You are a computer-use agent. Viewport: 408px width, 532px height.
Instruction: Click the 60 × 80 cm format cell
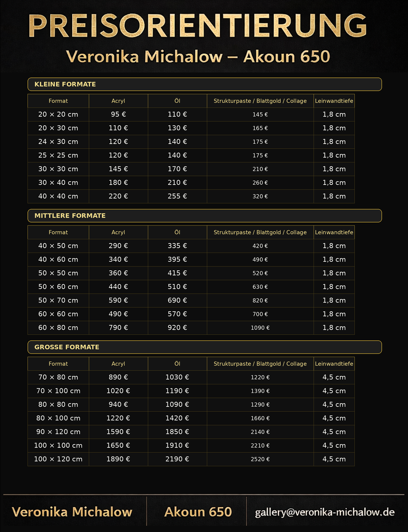point(58,328)
